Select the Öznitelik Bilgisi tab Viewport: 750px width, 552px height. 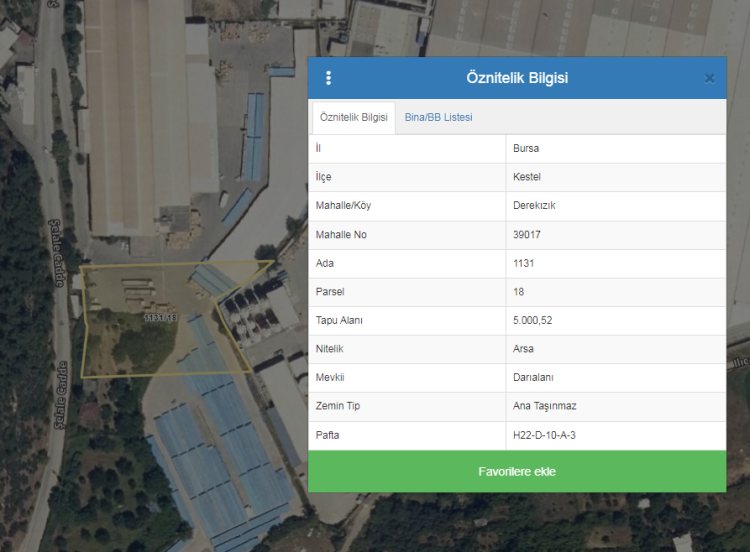[x=353, y=117]
